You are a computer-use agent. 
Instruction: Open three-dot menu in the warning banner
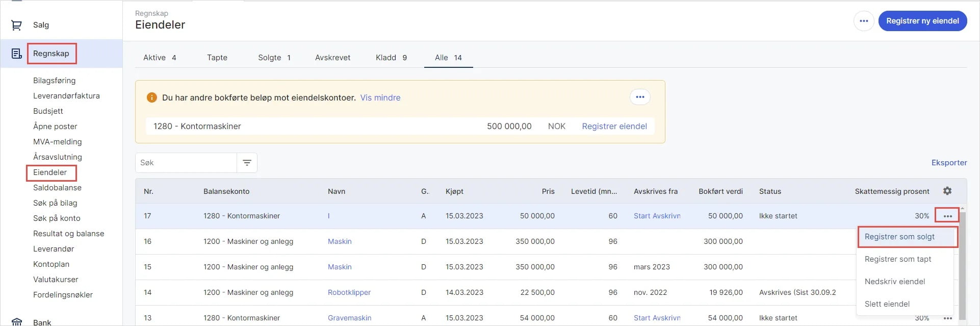point(640,97)
